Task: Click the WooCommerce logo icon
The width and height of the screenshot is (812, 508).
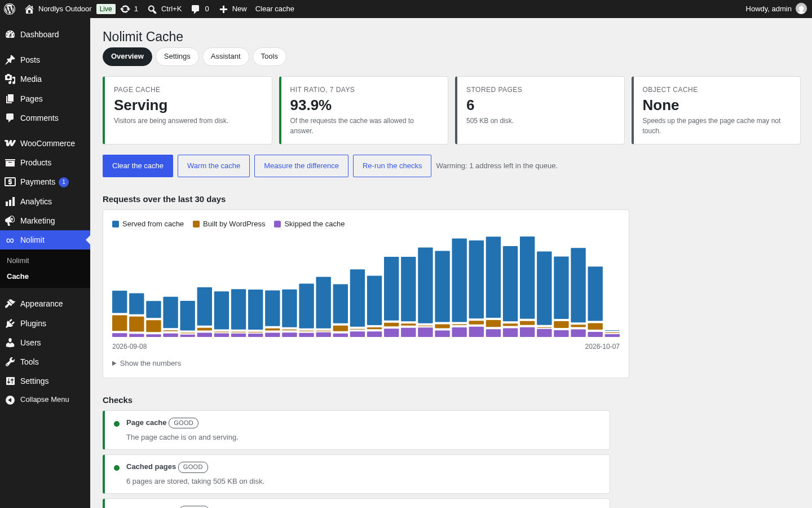Action: [x=10, y=143]
